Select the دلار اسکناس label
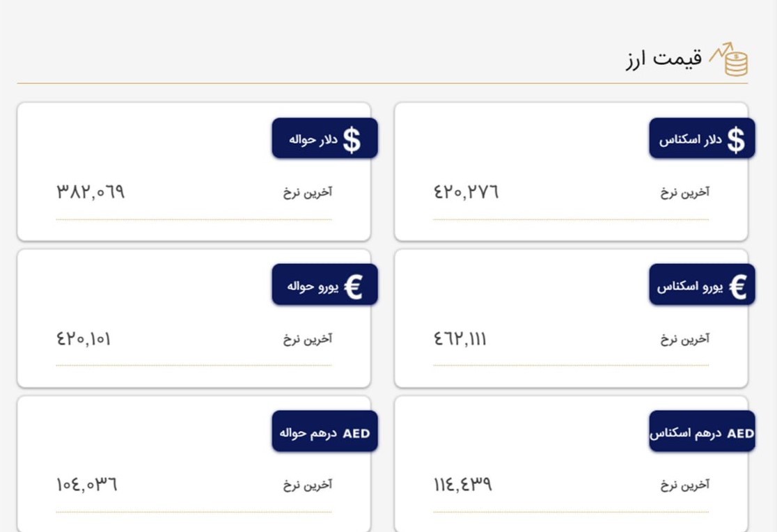The height and width of the screenshot is (532, 777). [690, 139]
